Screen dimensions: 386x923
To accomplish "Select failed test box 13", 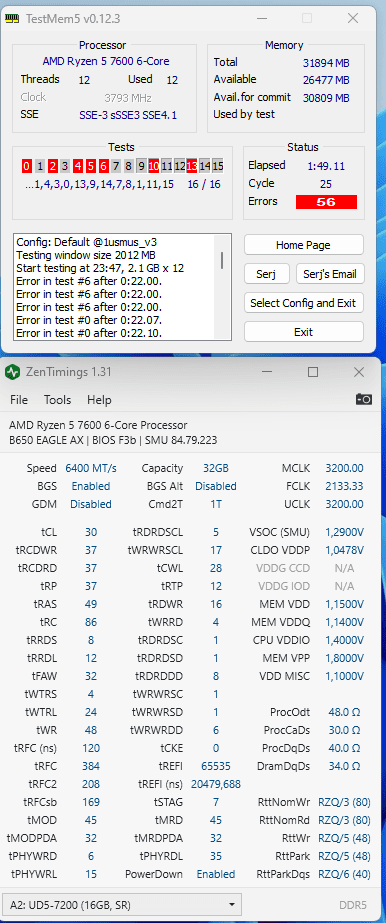I will pyautogui.click(x=192, y=166).
